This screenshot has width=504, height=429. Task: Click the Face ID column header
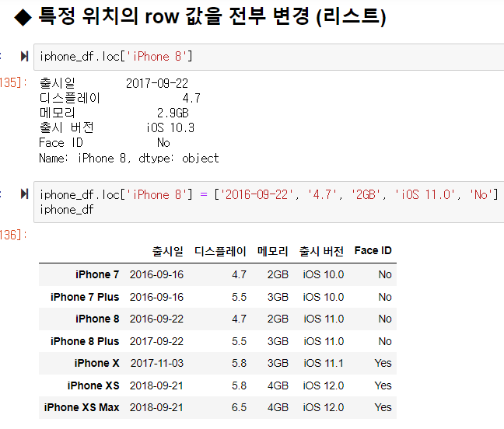[x=373, y=250]
